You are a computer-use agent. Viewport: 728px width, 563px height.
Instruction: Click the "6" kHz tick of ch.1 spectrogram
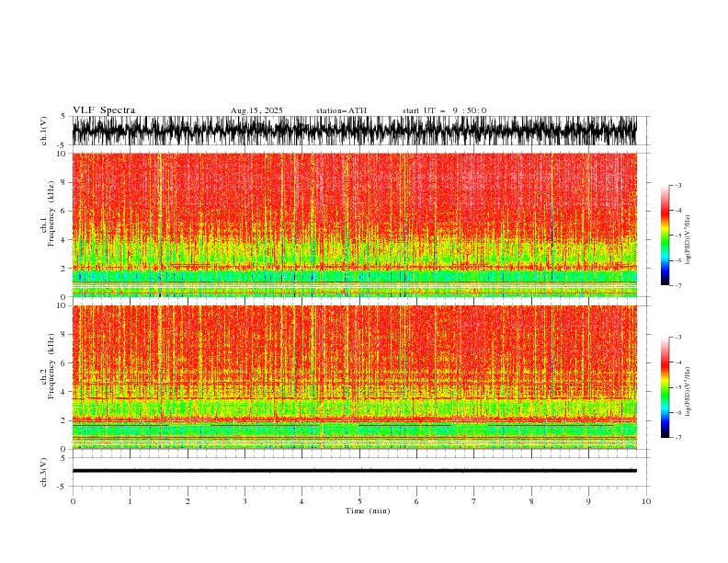pos(65,211)
